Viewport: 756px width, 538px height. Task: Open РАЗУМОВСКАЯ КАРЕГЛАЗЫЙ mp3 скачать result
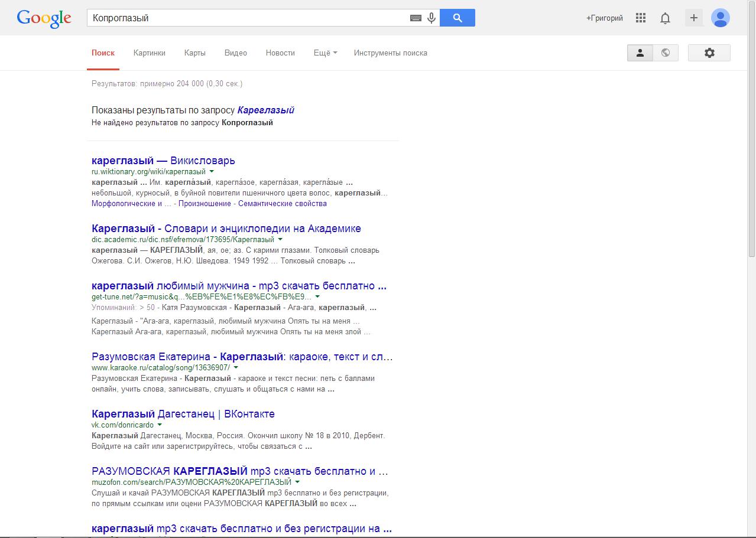tap(240, 471)
